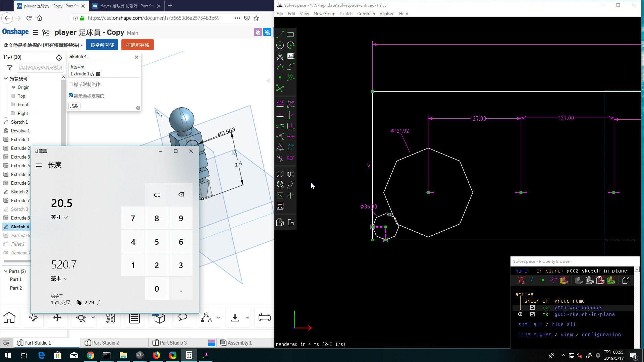Select the line segment tool in SolveSpace

(280, 35)
